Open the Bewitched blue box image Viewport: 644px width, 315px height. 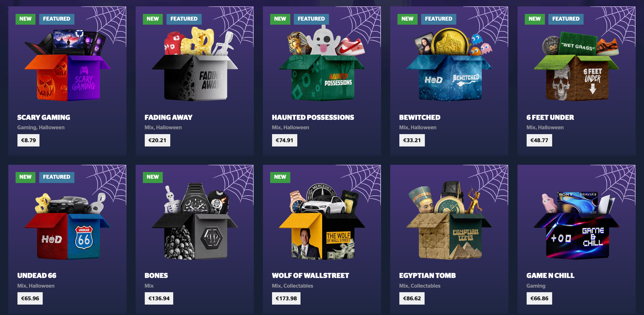pyautogui.click(x=449, y=64)
